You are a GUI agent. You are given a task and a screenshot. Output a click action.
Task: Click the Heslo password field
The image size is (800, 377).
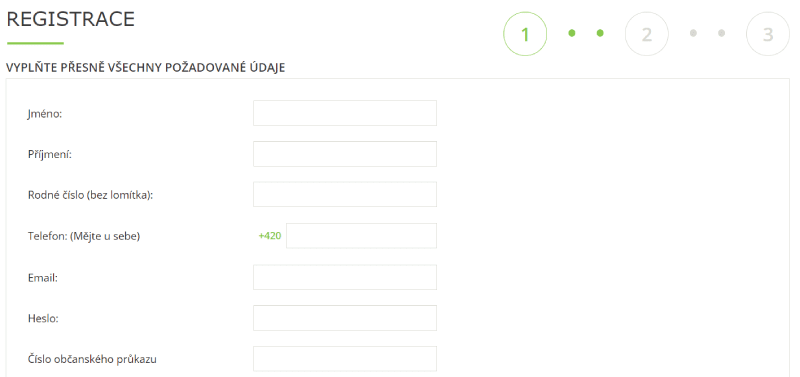[345, 318]
